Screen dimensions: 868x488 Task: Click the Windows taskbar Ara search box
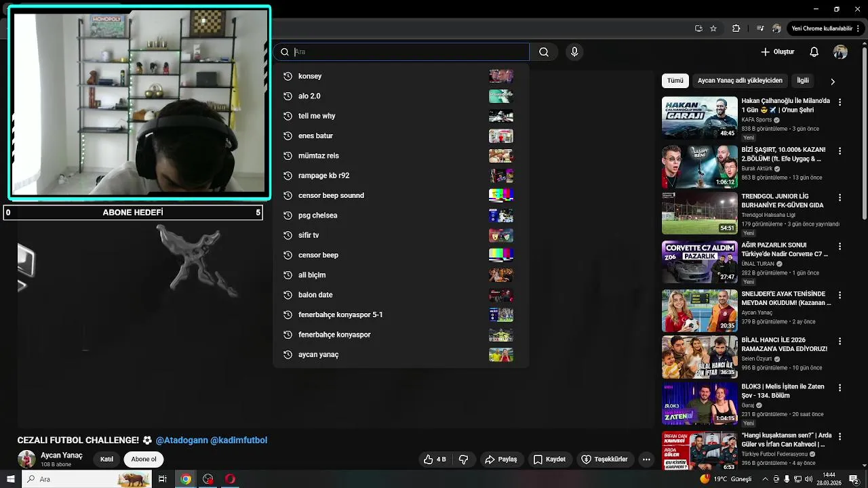(87, 479)
